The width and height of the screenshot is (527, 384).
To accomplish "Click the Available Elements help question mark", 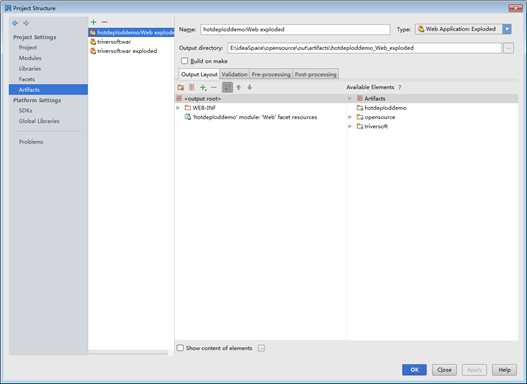I will pyautogui.click(x=400, y=87).
